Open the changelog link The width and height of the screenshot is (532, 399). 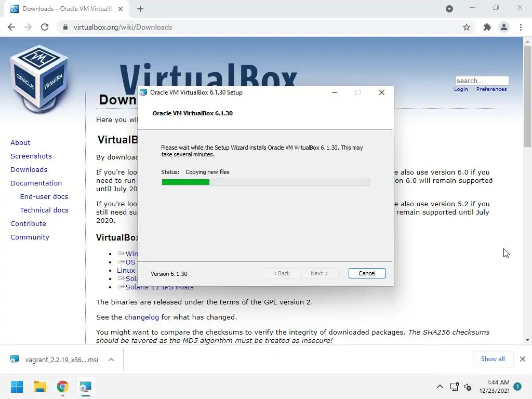coord(141,317)
